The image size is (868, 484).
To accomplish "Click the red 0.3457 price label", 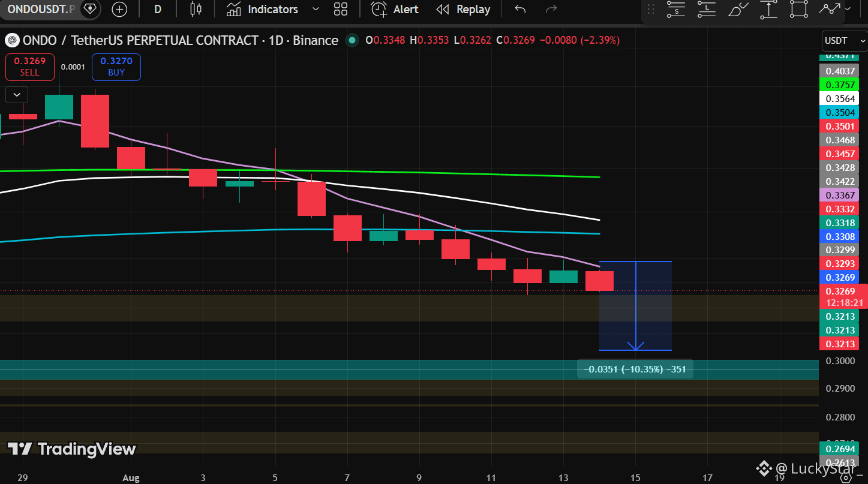I will coord(839,154).
